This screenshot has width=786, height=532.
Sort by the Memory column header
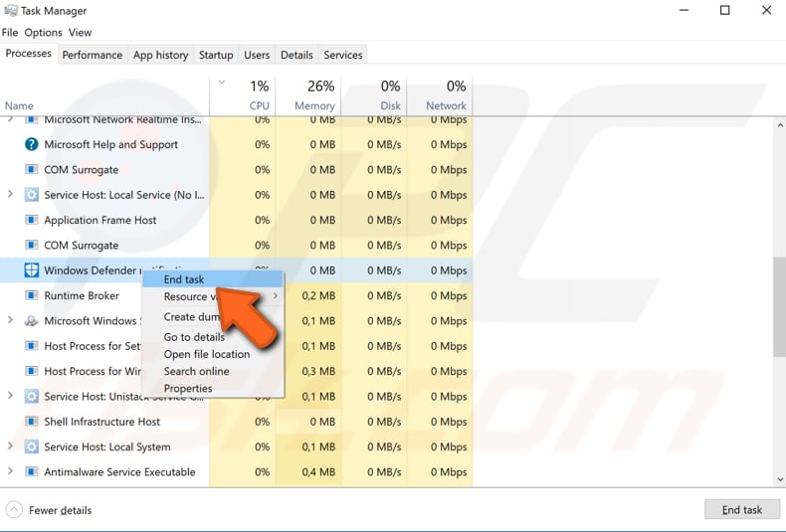tap(308, 95)
